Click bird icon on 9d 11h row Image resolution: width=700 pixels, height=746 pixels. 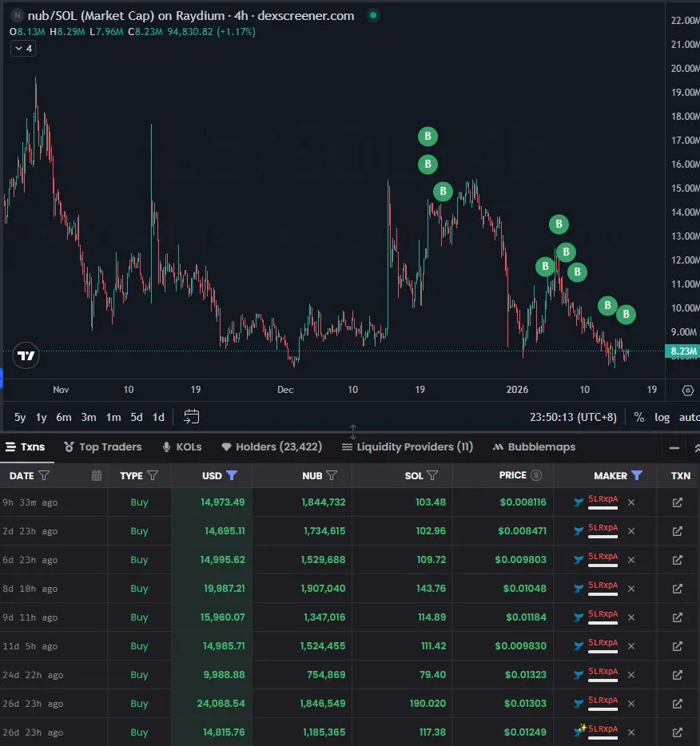(579, 617)
